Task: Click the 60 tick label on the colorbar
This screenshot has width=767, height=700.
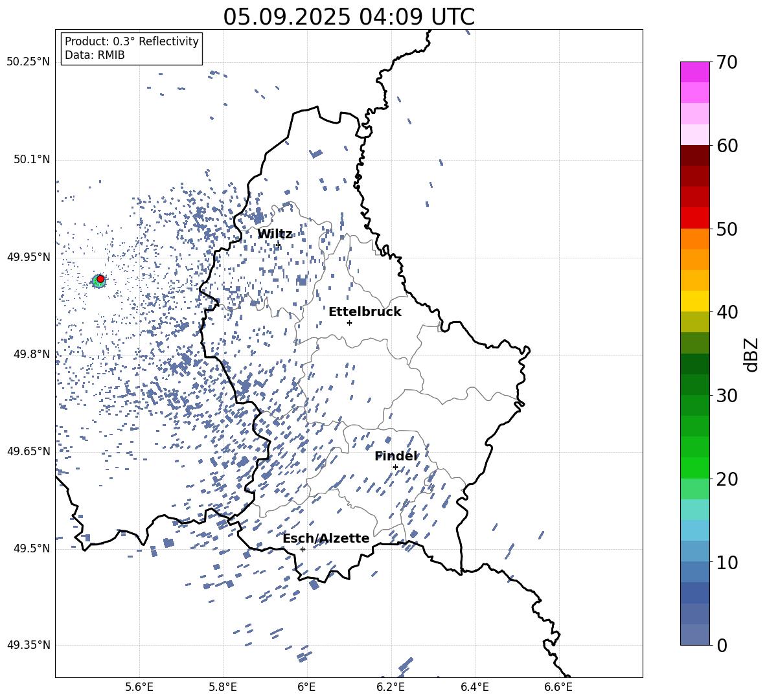Action: [727, 146]
